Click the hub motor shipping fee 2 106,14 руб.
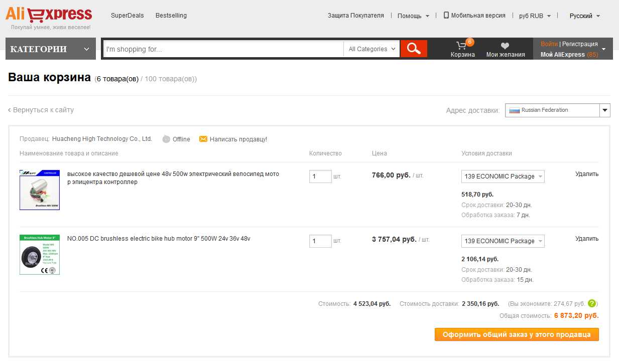This screenshot has height=364, width=619. click(480, 259)
